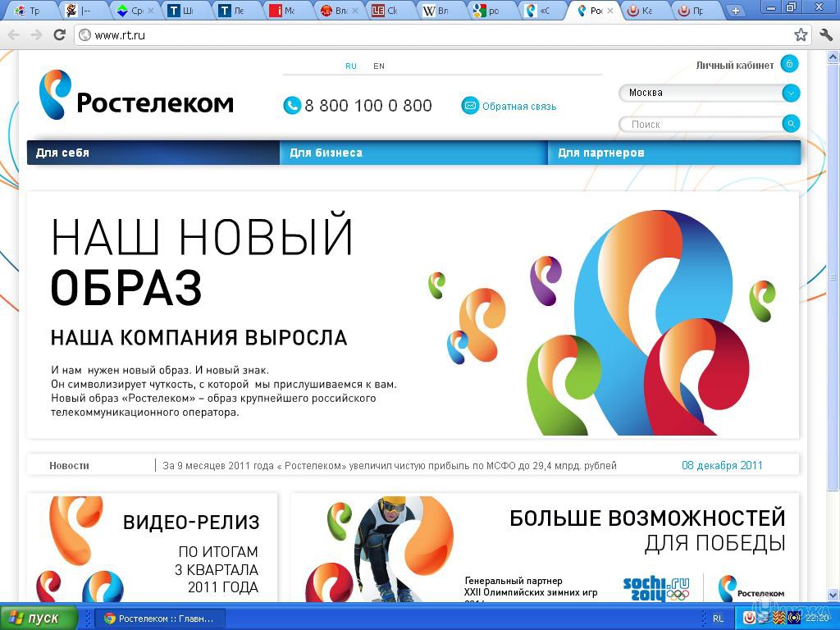Click the database stack tray icon
This screenshot has width=840, height=630.
[x=764, y=619]
